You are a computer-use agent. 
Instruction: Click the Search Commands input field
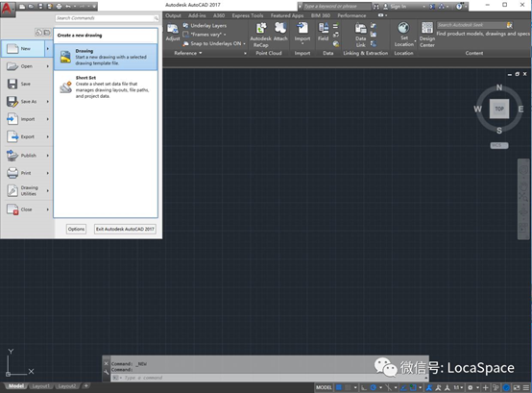pos(107,18)
